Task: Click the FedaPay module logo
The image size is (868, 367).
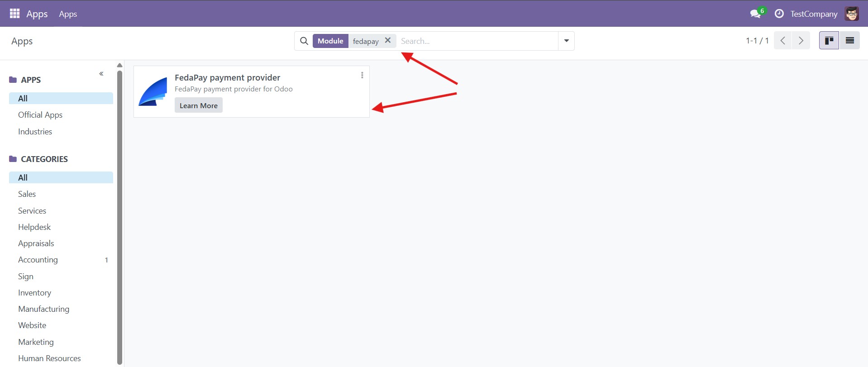Action: click(153, 91)
